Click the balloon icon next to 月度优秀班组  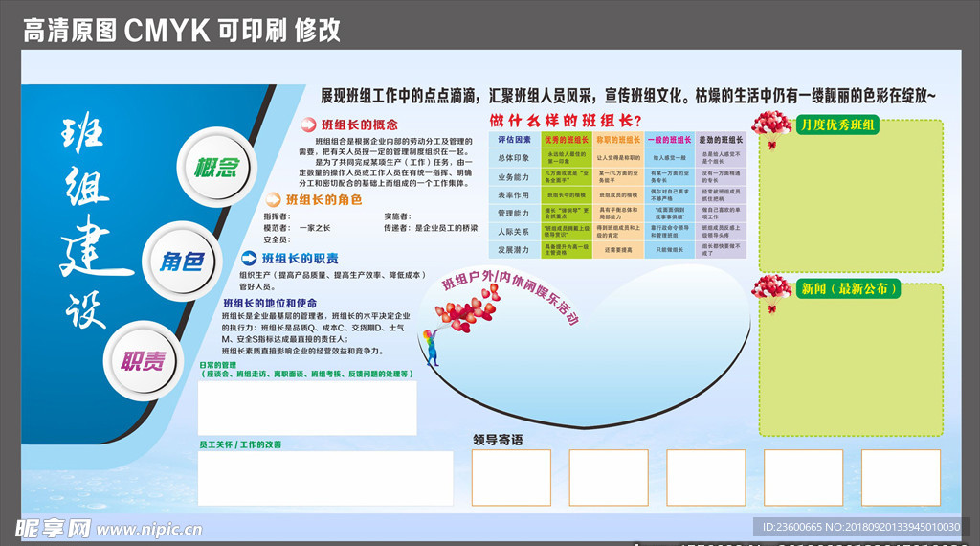tap(772, 129)
